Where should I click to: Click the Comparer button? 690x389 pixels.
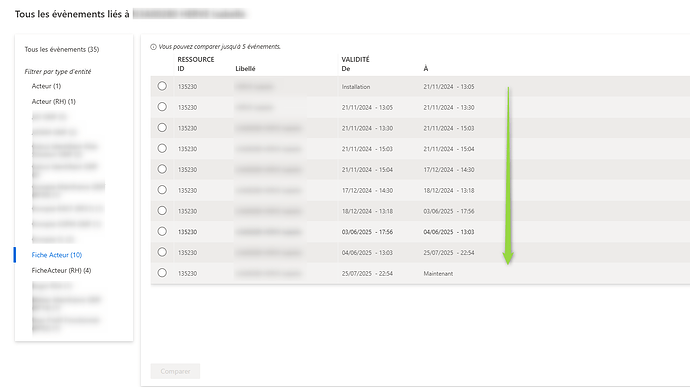(175, 371)
